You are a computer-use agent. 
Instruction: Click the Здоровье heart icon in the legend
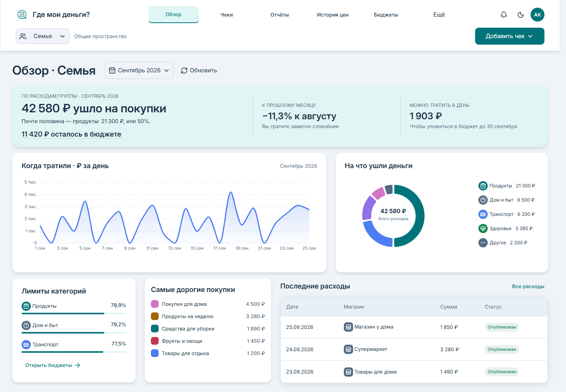click(483, 229)
